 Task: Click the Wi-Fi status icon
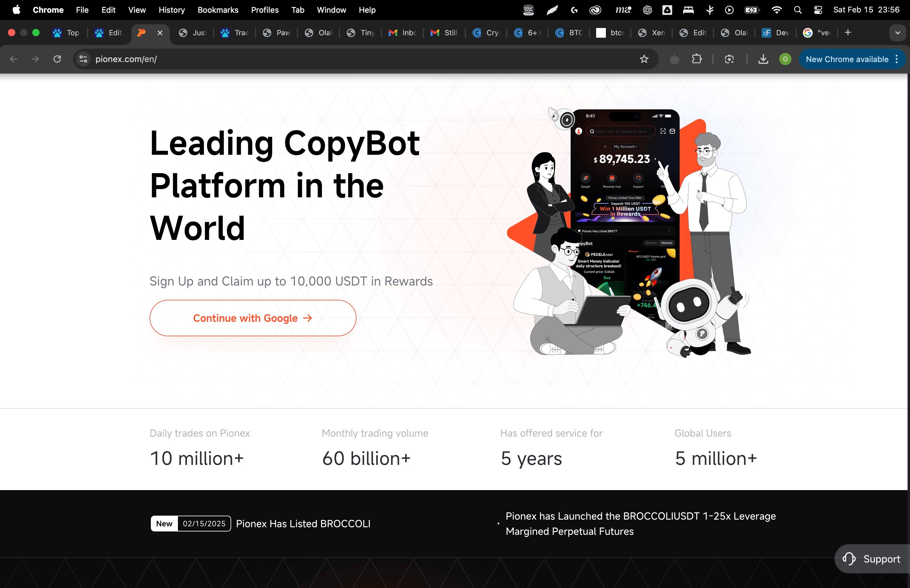[x=776, y=10]
